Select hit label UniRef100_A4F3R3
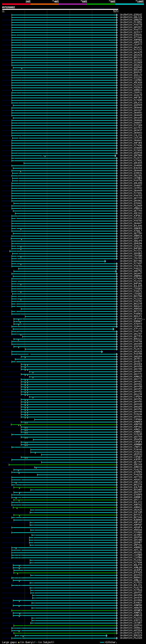The height and width of the screenshot is (644, 146). (131, 98)
